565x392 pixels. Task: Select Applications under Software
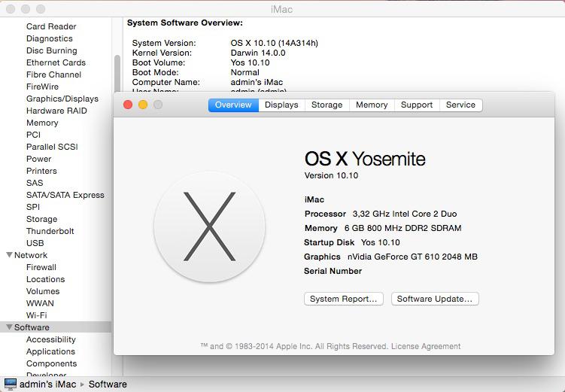[50, 351]
